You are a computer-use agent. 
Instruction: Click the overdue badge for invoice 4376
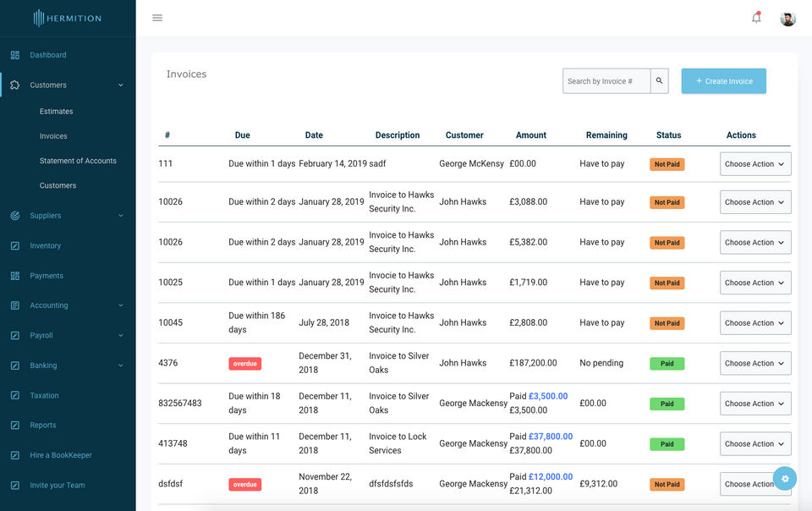point(245,364)
